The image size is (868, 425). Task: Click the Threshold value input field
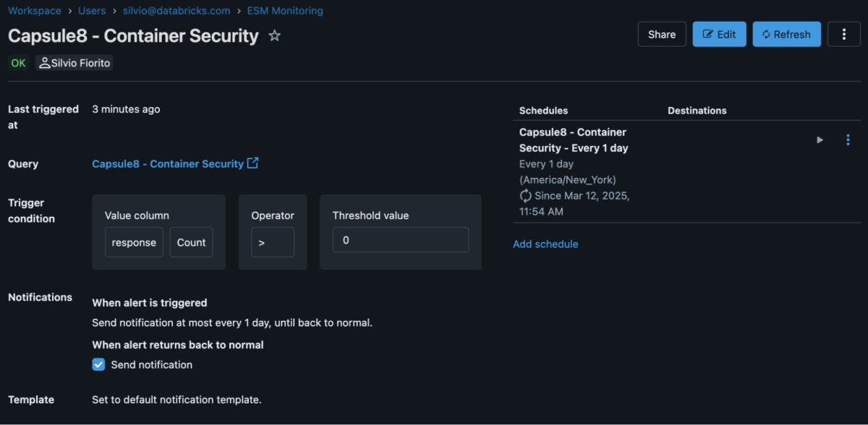pyautogui.click(x=400, y=240)
